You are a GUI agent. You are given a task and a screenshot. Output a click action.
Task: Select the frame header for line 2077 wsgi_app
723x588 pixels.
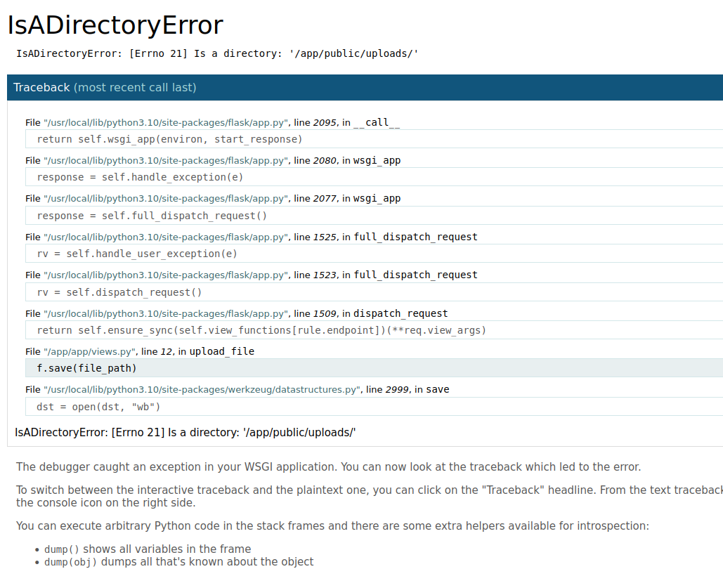click(x=212, y=198)
